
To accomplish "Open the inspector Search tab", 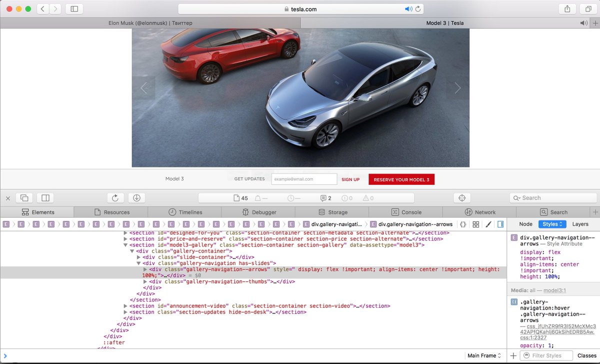I will (x=554, y=212).
